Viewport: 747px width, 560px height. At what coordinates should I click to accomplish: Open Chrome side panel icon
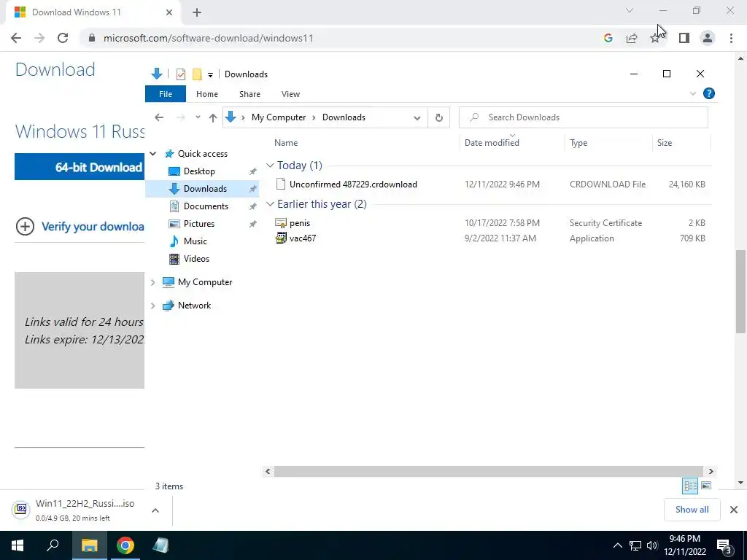click(684, 38)
